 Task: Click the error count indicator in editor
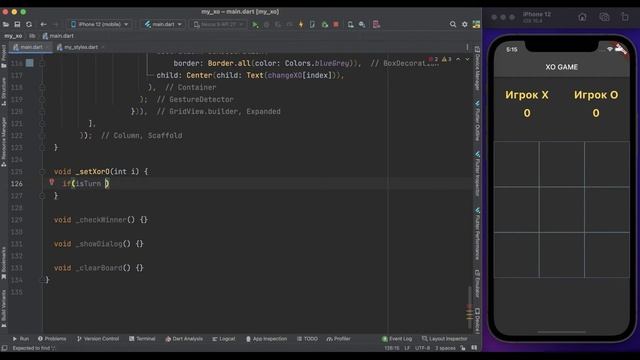(433, 59)
